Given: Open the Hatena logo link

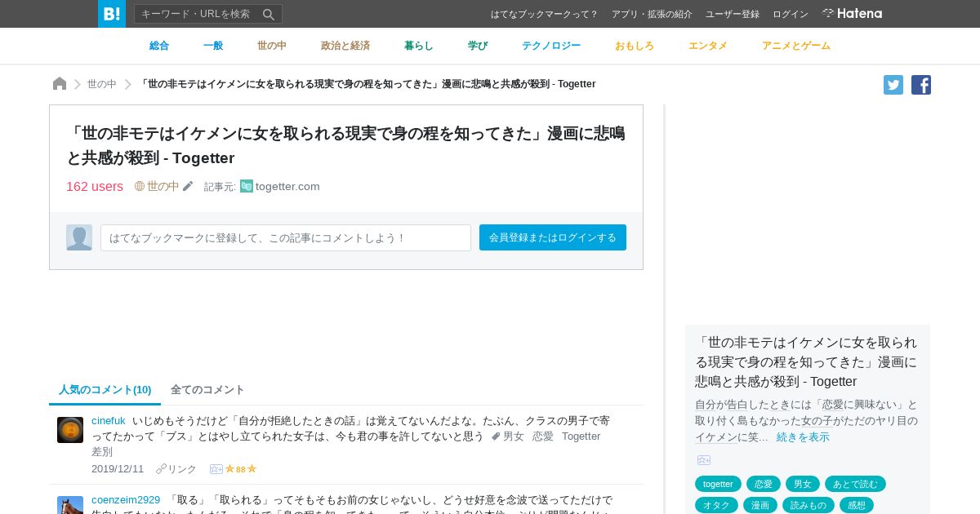Looking at the screenshot, I should coord(852,14).
